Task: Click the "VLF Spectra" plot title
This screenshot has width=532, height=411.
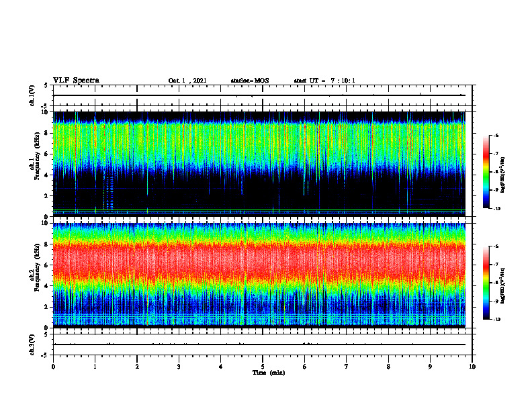Action: 76,81
